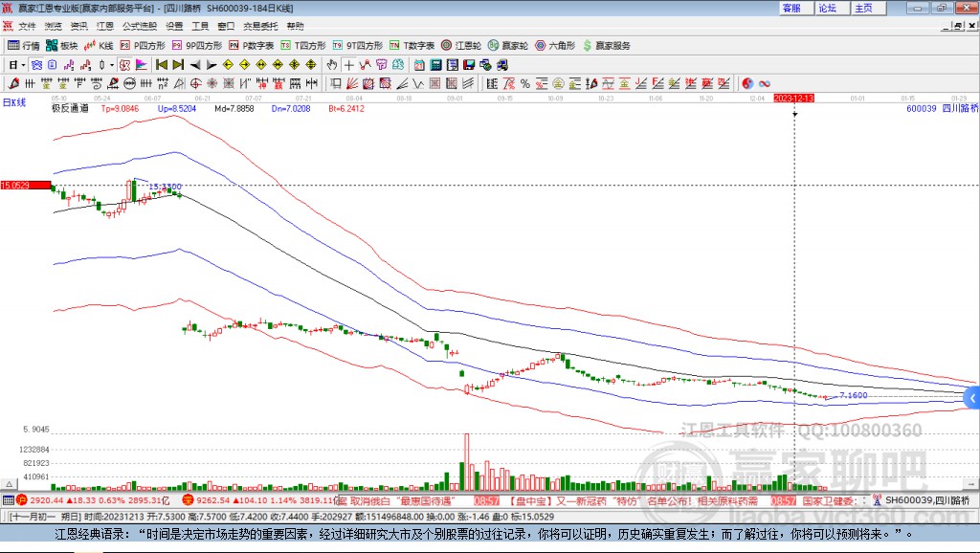Click the 2023-12-13 date marker
Image resolution: width=980 pixels, height=553 pixels.
click(794, 99)
